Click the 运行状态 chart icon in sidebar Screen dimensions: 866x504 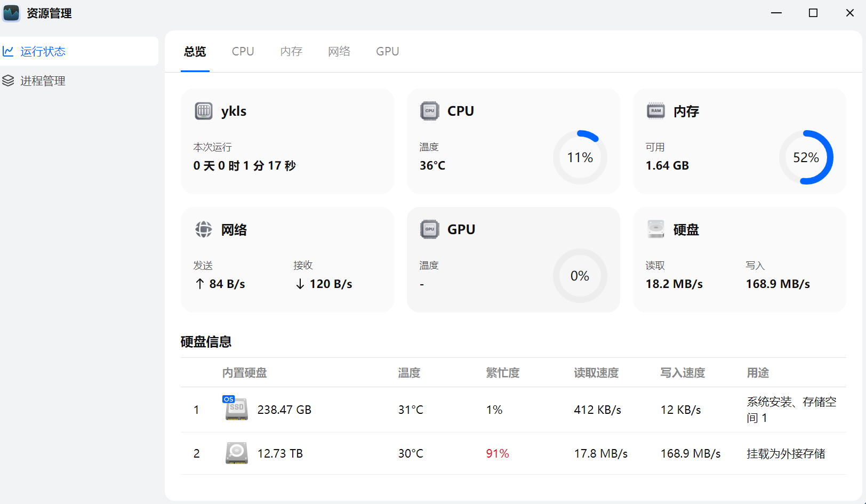[x=8, y=51]
